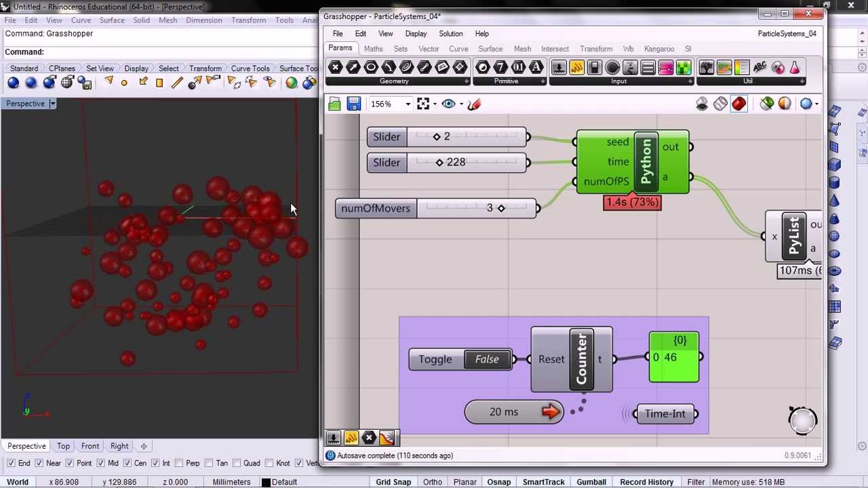Toggle the Int osnap checkbox
The width and height of the screenshot is (868, 488).
pos(155,464)
